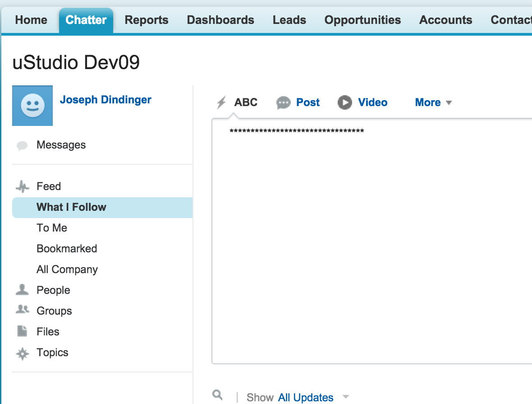Open the Home tab
This screenshot has height=404, width=532.
[x=31, y=20]
